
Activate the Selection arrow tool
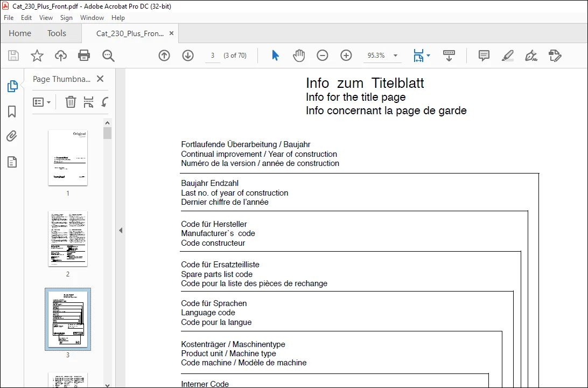(275, 56)
